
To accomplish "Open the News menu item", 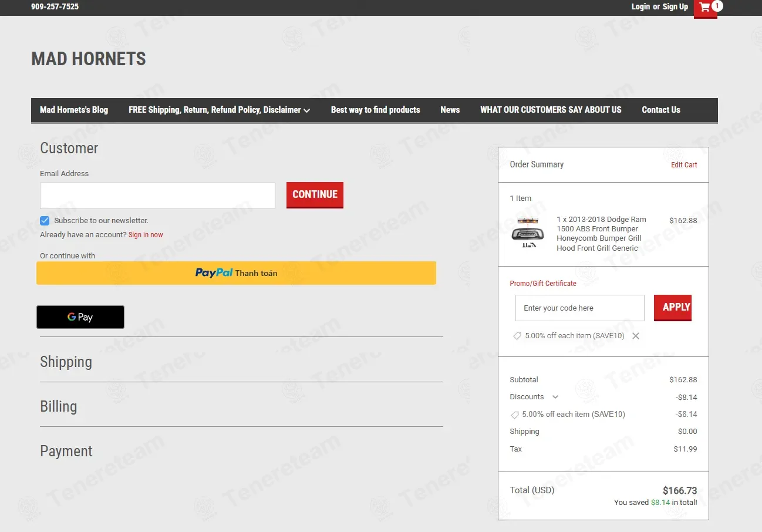I will tap(450, 110).
